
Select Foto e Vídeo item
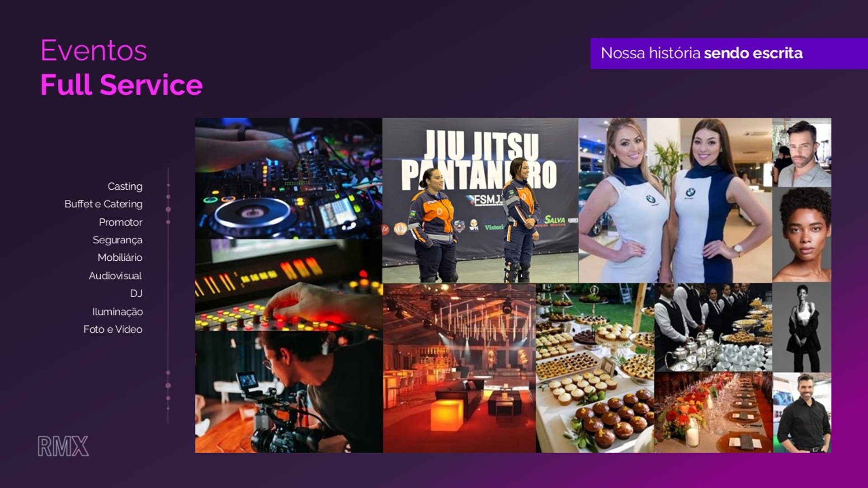pyautogui.click(x=113, y=329)
